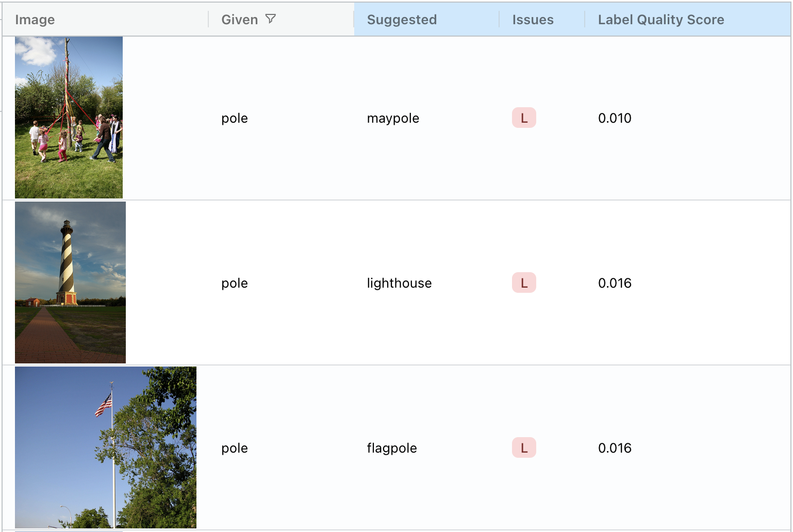Click the quality score on the lighthouse row
The width and height of the screenshot is (793, 532).
click(x=615, y=282)
